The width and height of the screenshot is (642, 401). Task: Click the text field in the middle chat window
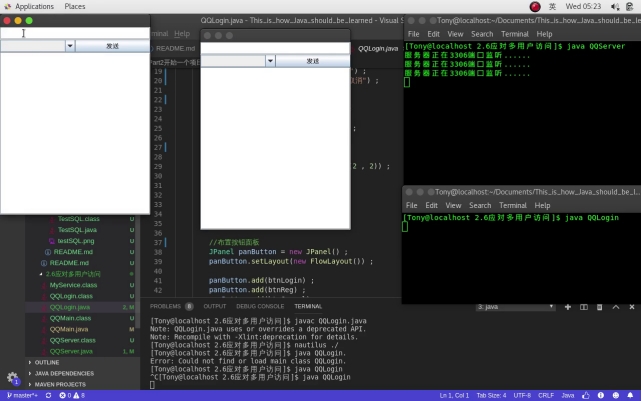coord(275,48)
